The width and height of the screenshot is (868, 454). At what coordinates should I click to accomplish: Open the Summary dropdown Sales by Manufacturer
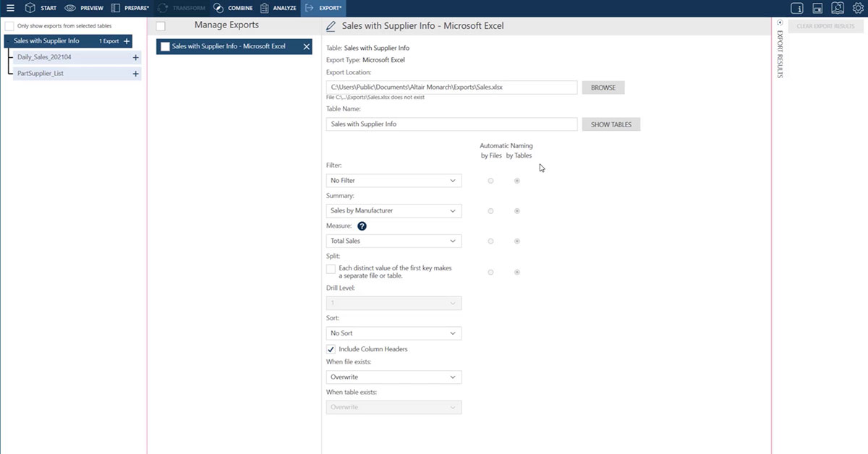(393, 210)
